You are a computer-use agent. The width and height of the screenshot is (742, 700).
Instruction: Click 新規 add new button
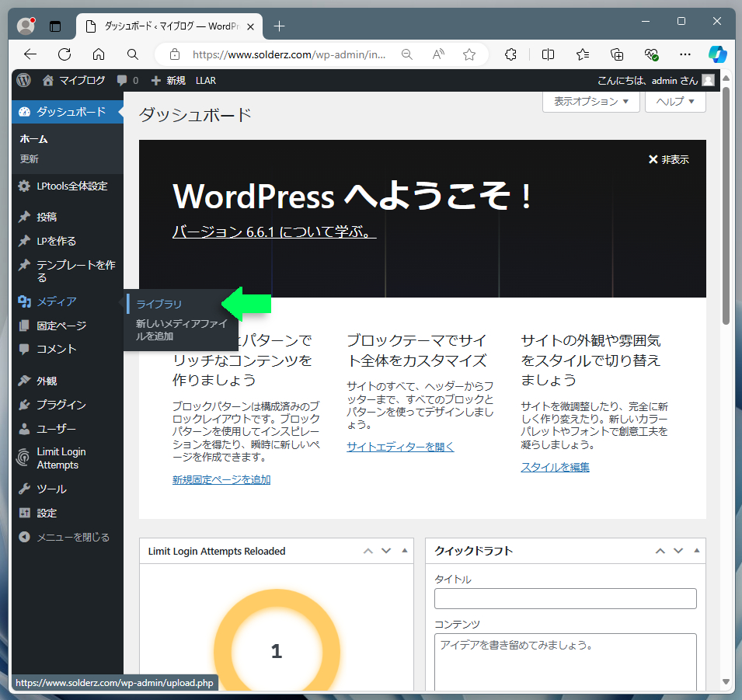coord(168,81)
